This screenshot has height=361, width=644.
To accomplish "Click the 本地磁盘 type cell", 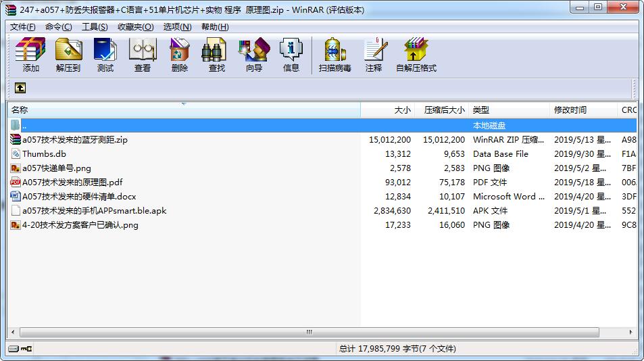I will click(489, 125).
